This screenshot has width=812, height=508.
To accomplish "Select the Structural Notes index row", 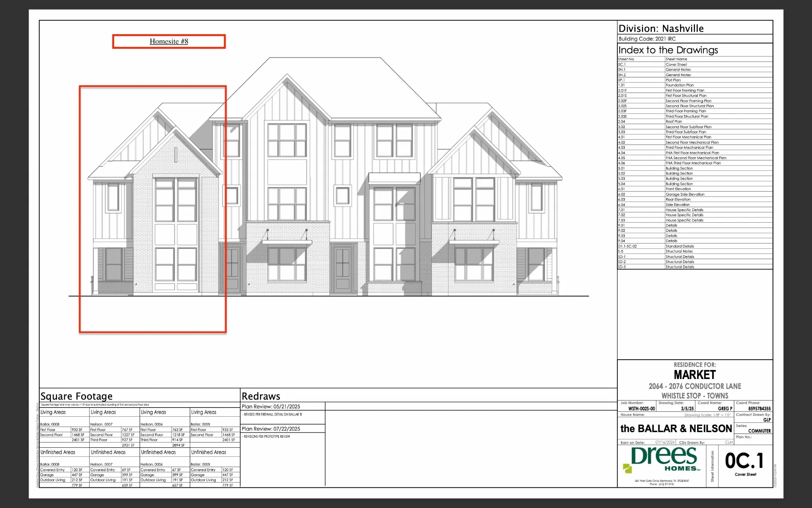I will tap(679, 251).
